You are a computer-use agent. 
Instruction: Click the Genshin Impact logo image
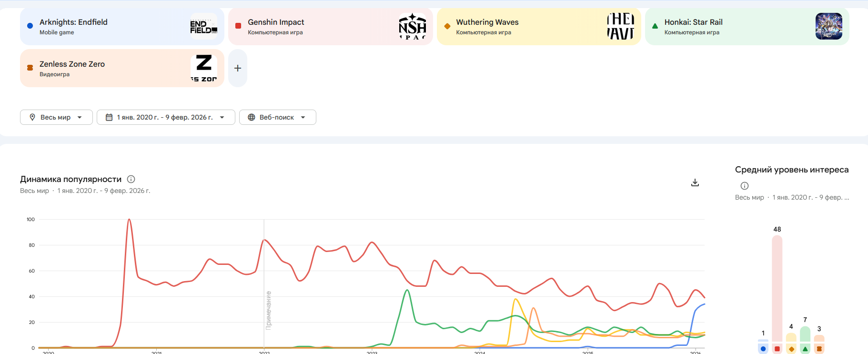[x=412, y=27]
